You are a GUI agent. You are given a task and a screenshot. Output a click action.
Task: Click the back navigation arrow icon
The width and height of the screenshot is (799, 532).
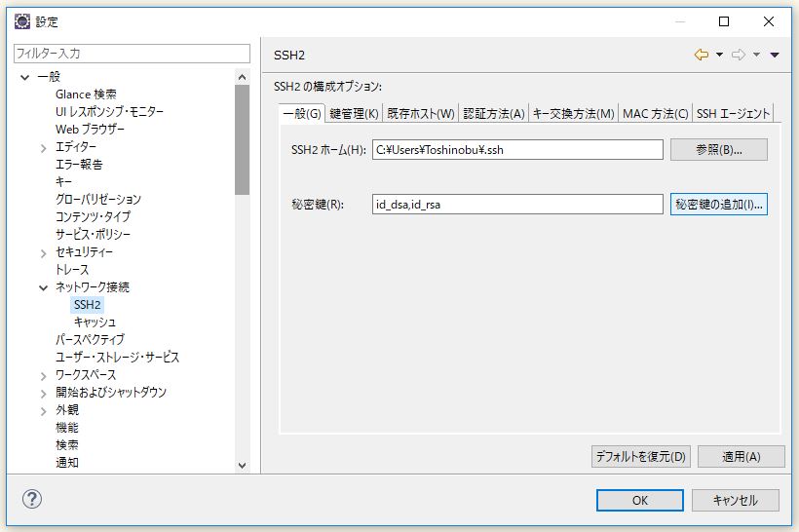pyautogui.click(x=702, y=55)
